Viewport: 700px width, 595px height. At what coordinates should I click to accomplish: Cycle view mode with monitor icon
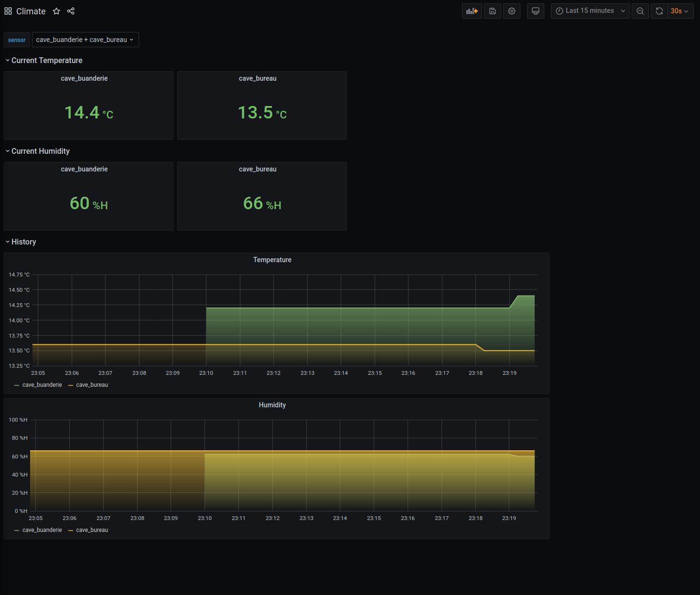(x=535, y=11)
